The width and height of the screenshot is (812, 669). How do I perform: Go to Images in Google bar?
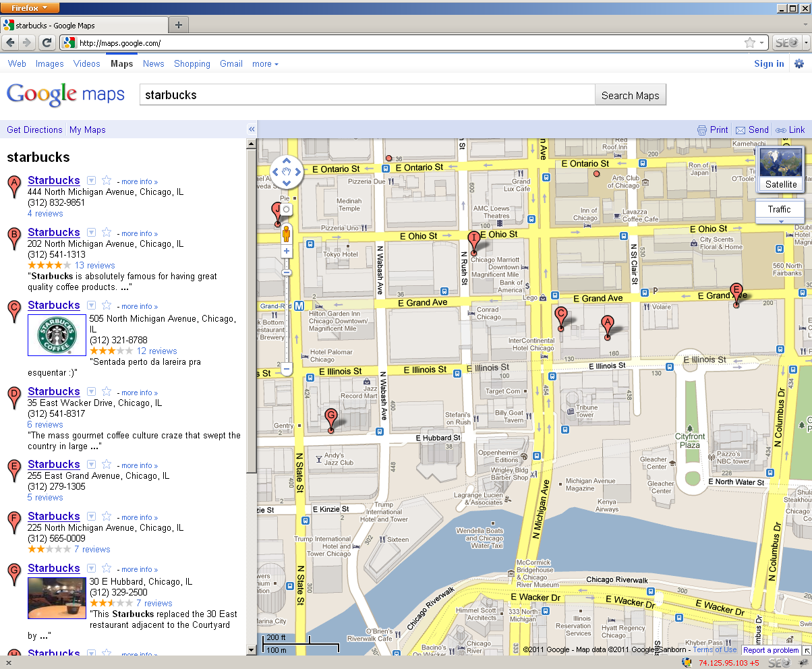click(49, 64)
